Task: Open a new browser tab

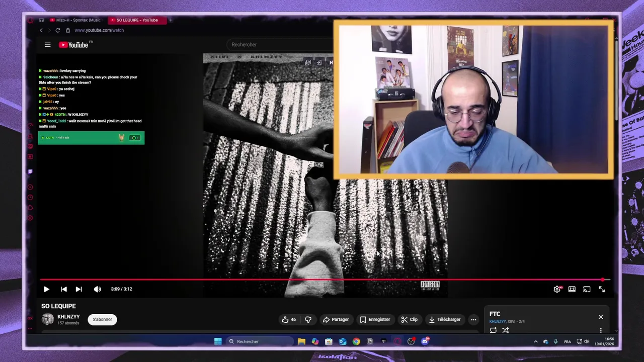Action: (171, 20)
